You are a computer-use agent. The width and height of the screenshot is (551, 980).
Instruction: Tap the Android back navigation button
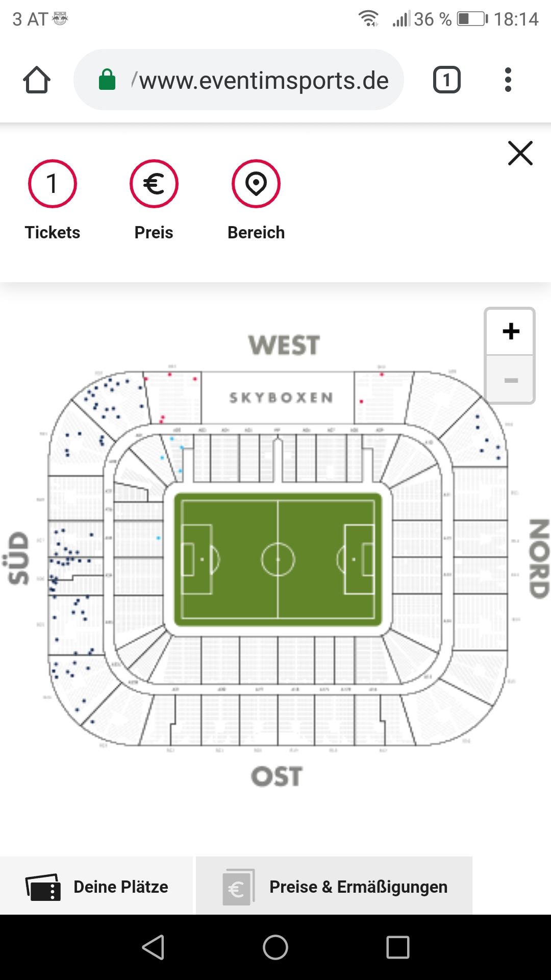(x=153, y=947)
